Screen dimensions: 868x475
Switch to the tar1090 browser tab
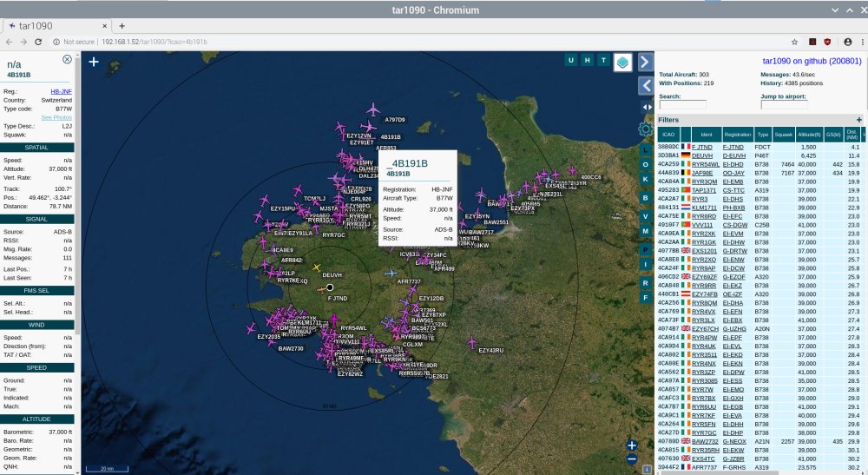58,25
